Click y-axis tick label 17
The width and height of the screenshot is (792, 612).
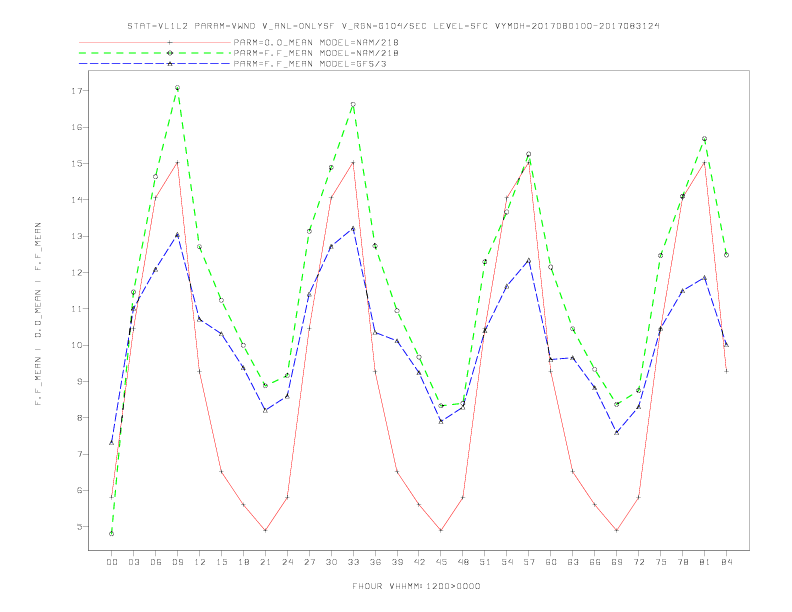click(x=76, y=91)
